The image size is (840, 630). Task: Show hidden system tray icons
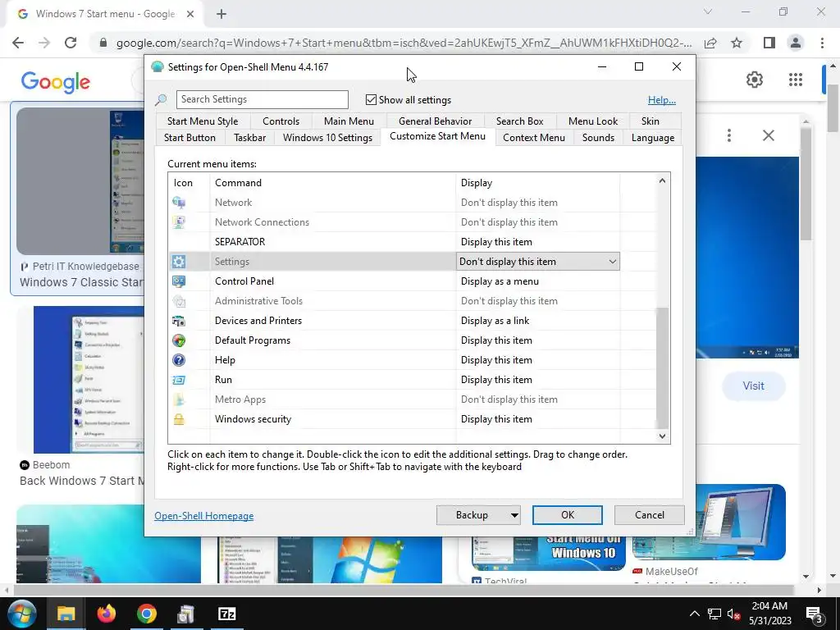[x=694, y=614]
